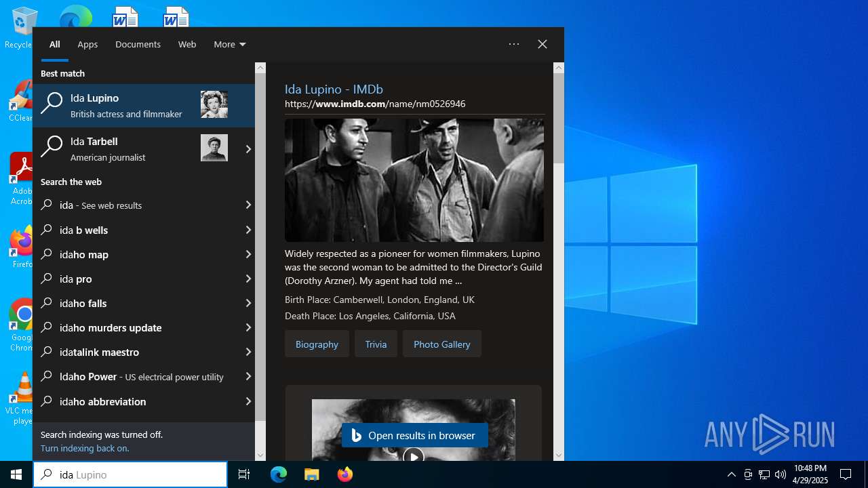Viewport: 868px width, 488px height.
Task: Click the magnifier icon beside Ida Tarbell
Action: pyautogui.click(x=52, y=146)
